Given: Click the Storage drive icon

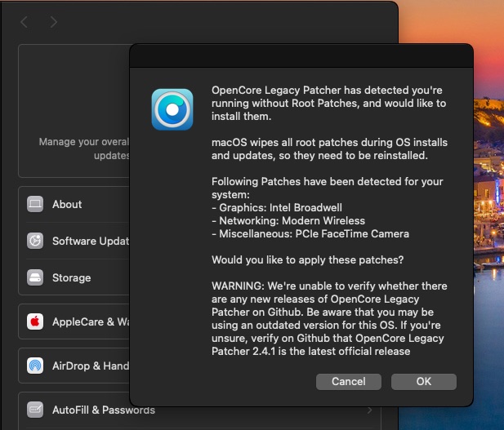Looking at the screenshot, I should point(35,277).
